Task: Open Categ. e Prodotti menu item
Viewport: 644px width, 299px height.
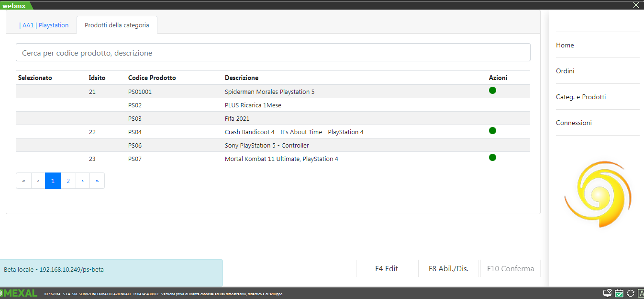Action: pos(581,97)
